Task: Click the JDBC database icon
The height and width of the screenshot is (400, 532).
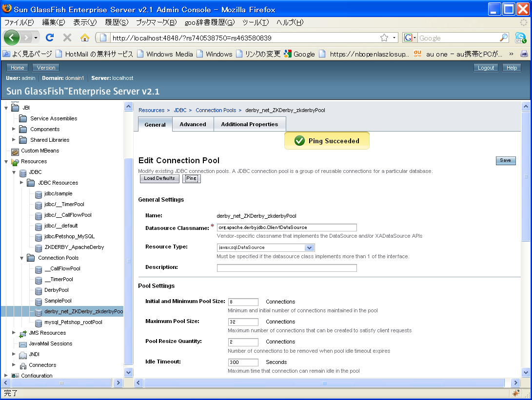Action: [23, 172]
